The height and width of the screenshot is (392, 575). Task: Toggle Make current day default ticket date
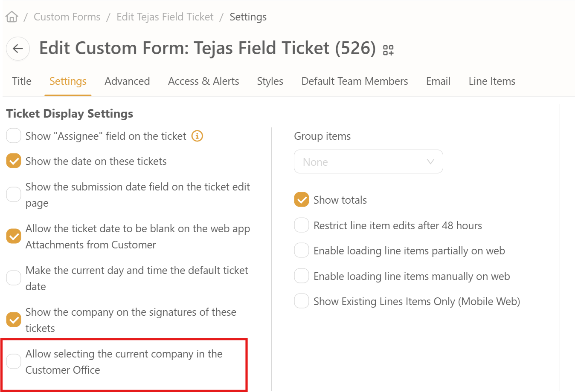tap(14, 278)
